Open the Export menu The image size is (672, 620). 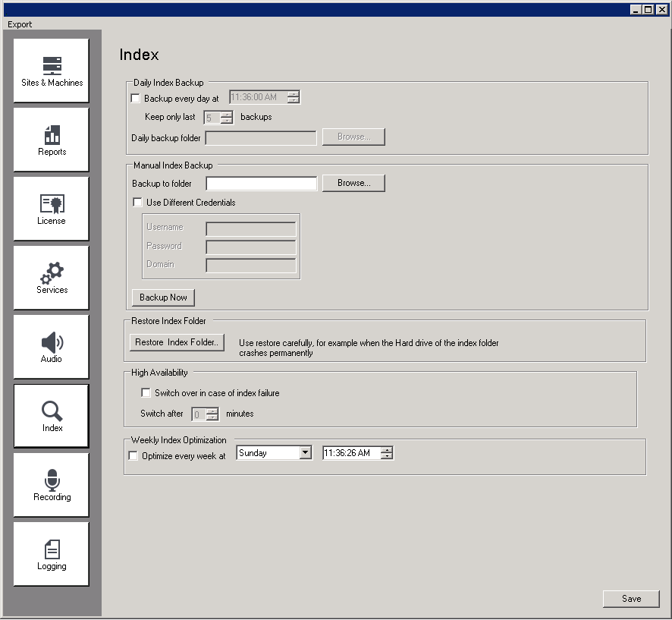(x=20, y=24)
